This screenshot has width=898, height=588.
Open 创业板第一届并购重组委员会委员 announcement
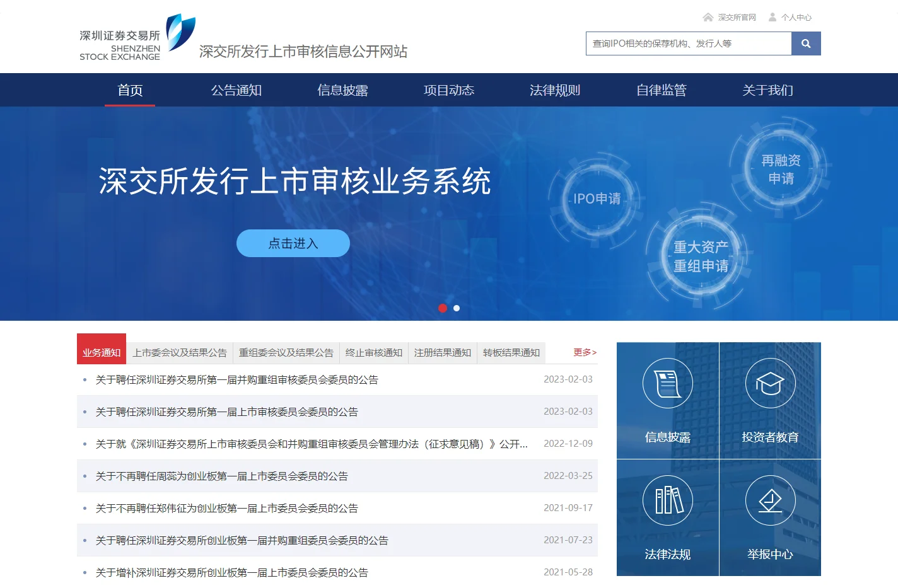click(242, 541)
